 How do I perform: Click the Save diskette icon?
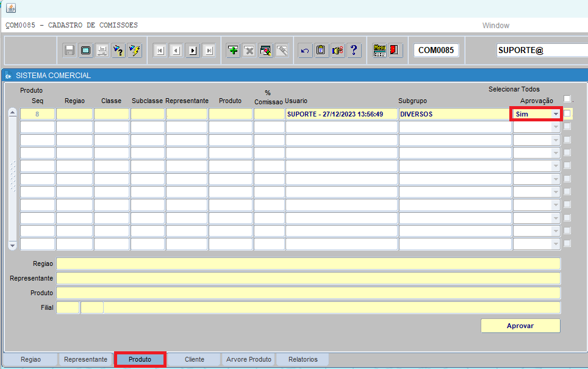pos(70,50)
